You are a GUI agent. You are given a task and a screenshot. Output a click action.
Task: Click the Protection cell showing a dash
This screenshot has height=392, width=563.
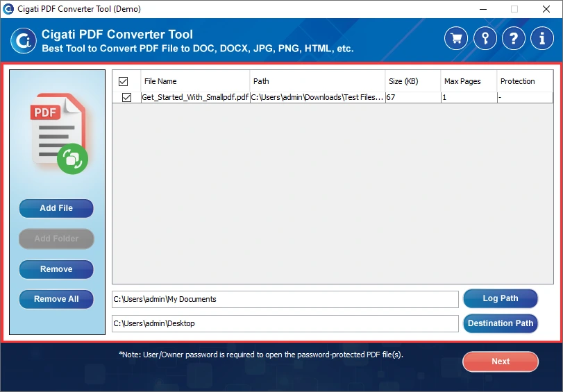pyautogui.click(x=525, y=97)
